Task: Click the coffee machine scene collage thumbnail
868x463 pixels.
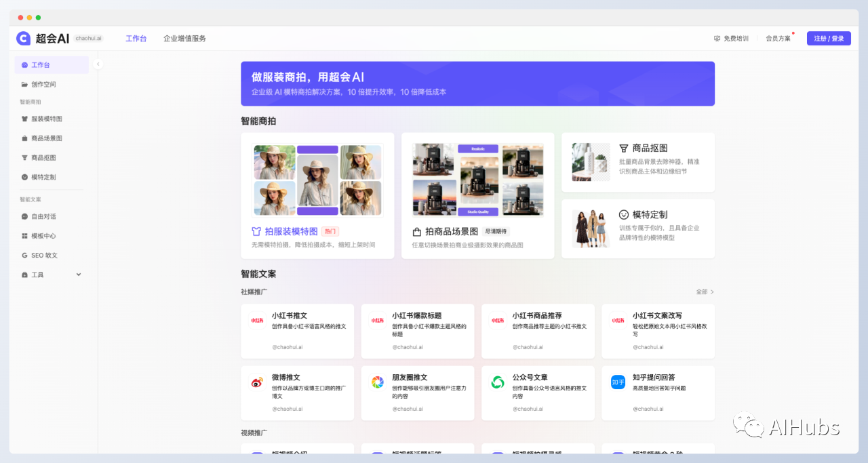Action: click(x=478, y=180)
